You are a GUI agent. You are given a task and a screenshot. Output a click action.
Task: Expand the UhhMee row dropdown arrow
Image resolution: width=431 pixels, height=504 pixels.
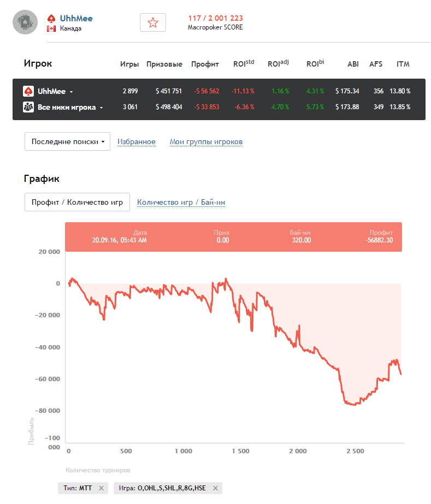click(71, 92)
